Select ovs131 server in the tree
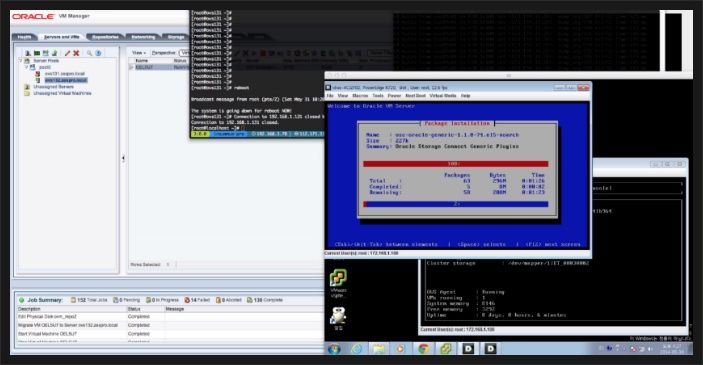The image size is (703, 365). click(x=65, y=74)
